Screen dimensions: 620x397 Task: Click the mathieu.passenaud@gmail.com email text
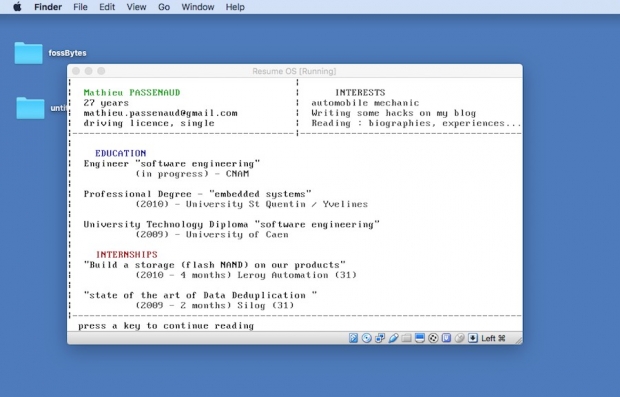pos(161,113)
